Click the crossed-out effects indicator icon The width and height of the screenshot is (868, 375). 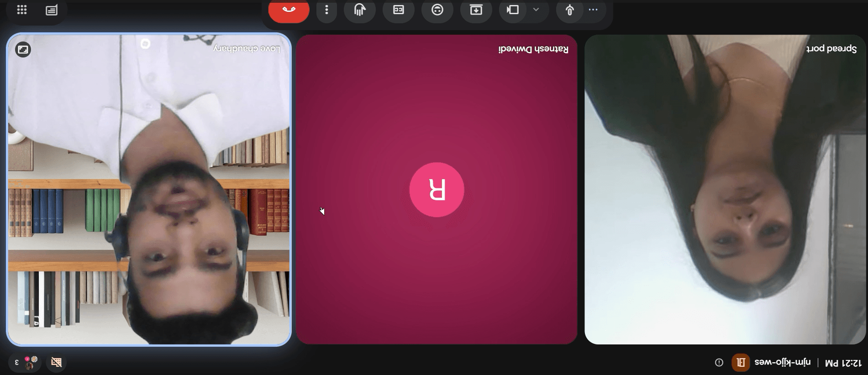click(56, 363)
